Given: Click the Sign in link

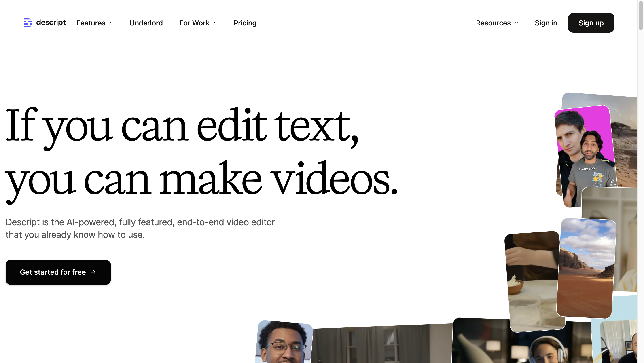Looking at the screenshot, I should coord(546,23).
